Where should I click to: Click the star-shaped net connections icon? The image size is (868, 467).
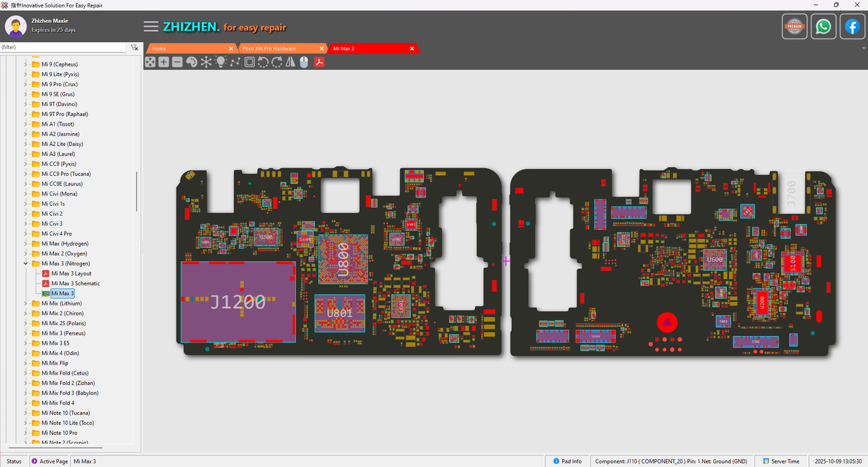coord(206,62)
